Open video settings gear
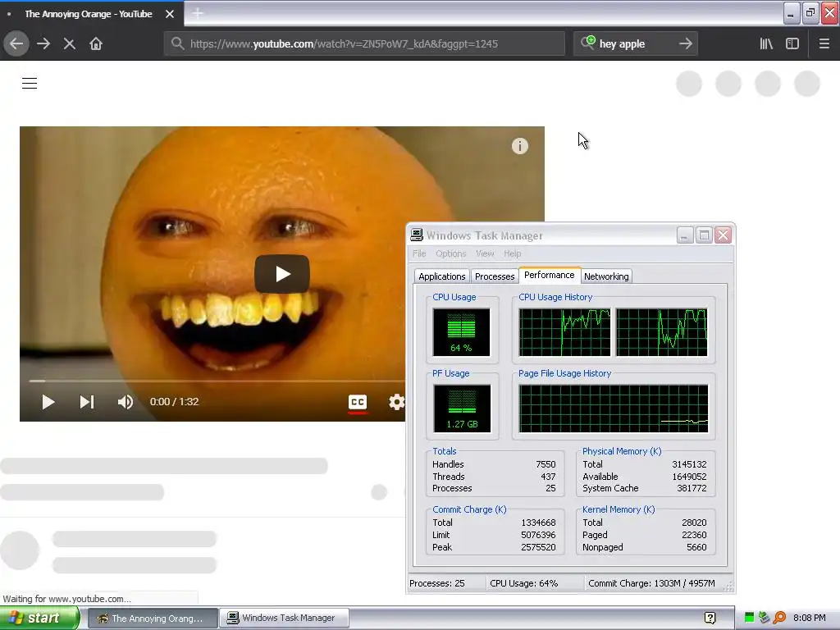 396,402
